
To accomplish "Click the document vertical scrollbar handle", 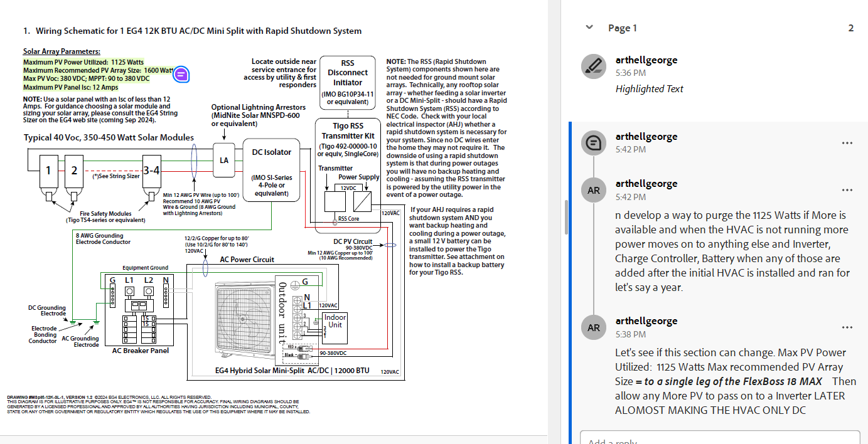I will click(566, 217).
